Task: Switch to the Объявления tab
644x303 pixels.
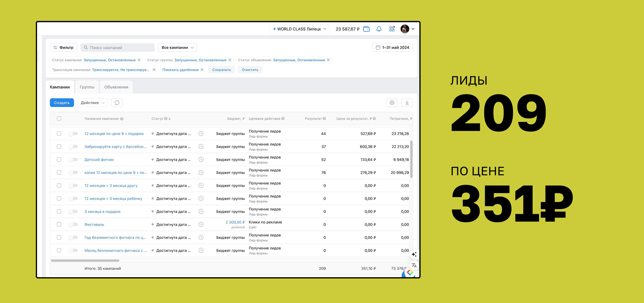Action: (x=116, y=87)
